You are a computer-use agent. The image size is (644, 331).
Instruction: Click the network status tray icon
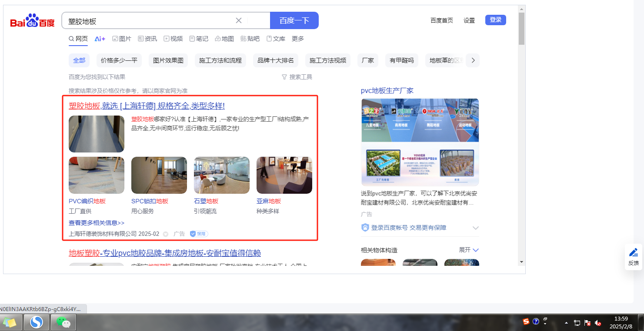click(x=577, y=323)
